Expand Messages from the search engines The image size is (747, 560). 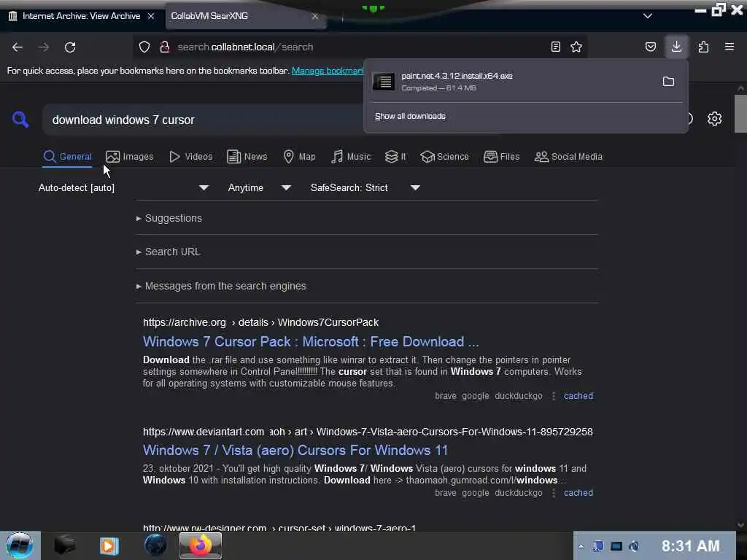pyautogui.click(x=221, y=286)
